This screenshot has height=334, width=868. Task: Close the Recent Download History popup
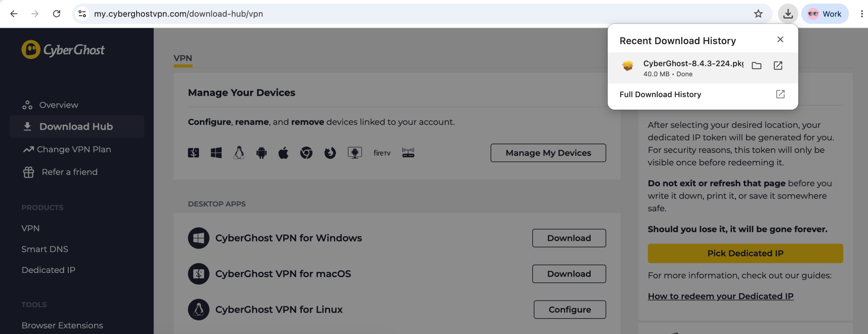[x=780, y=39]
